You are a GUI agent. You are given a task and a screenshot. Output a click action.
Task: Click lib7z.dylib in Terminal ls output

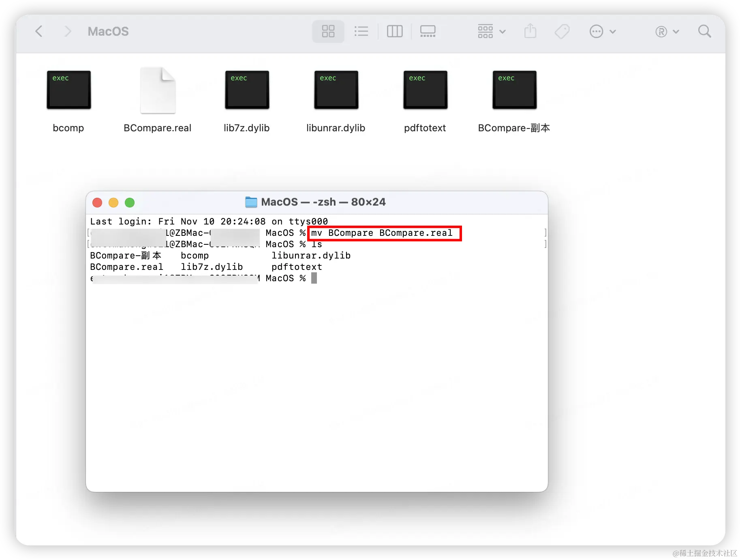(x=212, y=267)
